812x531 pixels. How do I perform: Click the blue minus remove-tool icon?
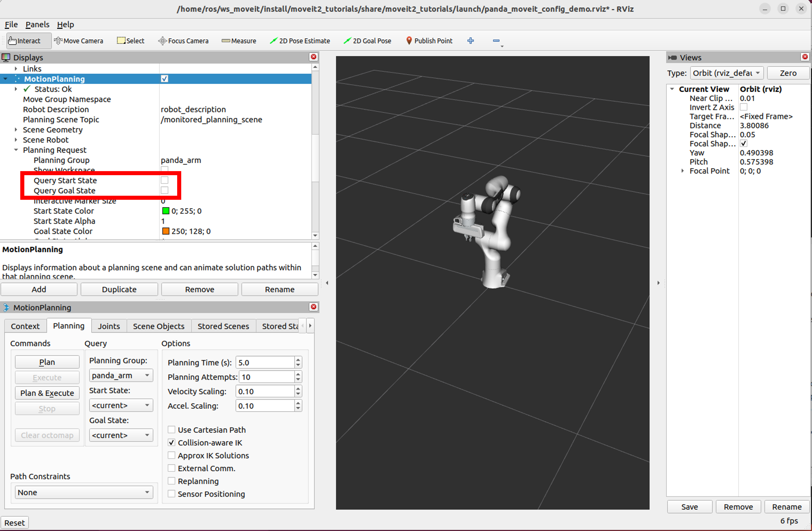(496, 41)
